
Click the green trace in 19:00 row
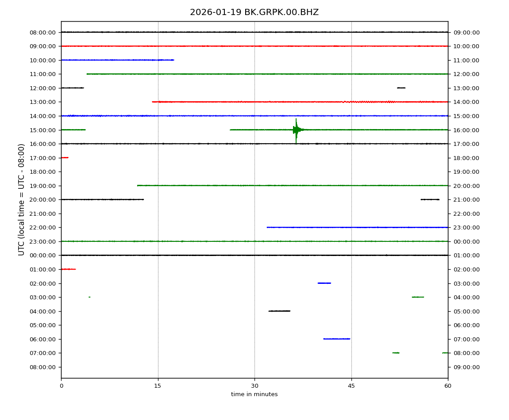pyautogui.click(x=292, y=185)
